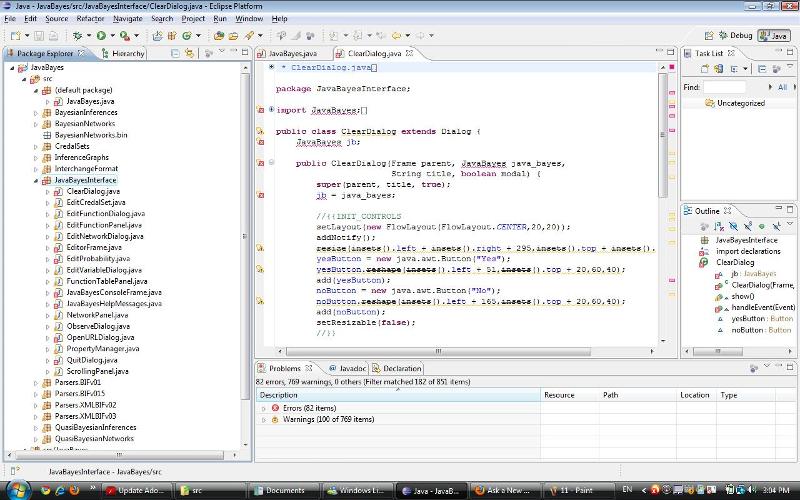Toggle Hide Static Members in Outline
Viewport: 800px width, 500px height.
747,226
